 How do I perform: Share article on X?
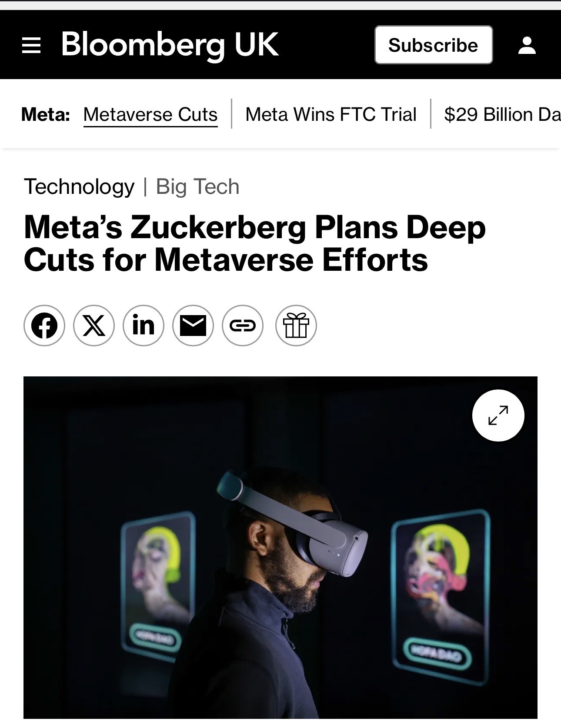click(x=94, y=326)
